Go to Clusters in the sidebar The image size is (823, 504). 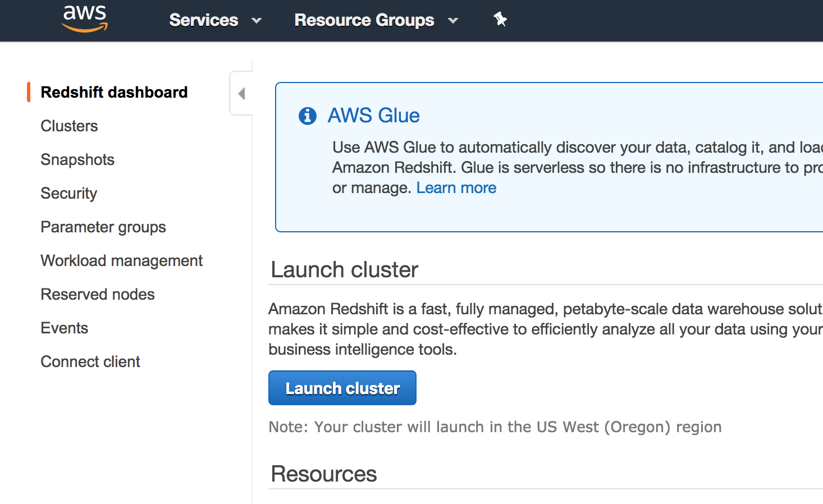coord(69,126)
